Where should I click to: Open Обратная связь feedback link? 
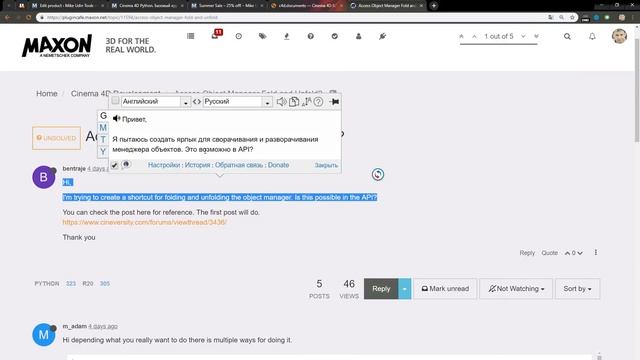point(239,165)
